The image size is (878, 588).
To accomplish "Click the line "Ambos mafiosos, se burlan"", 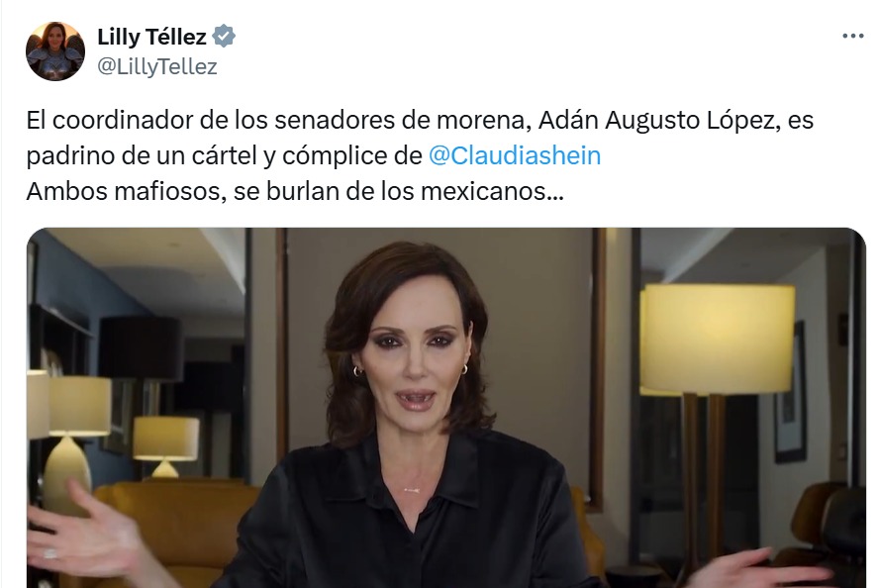I will pyautogui.click(x=295, y=191).
